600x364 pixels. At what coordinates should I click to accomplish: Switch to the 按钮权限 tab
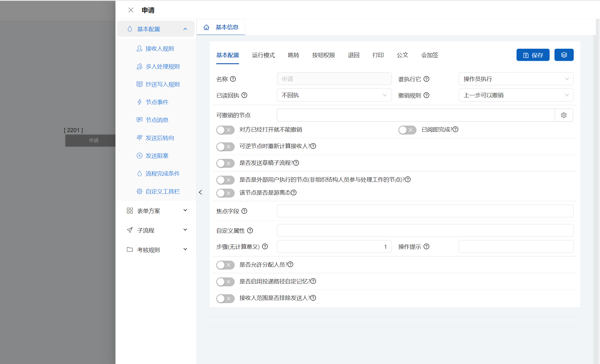pyautogui.click(x=324, y=55)
